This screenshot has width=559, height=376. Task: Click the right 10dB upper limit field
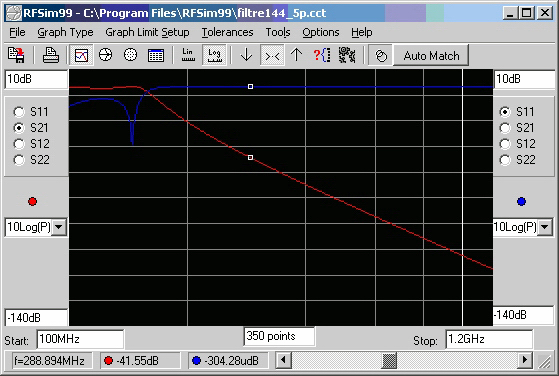coord(524,79)
